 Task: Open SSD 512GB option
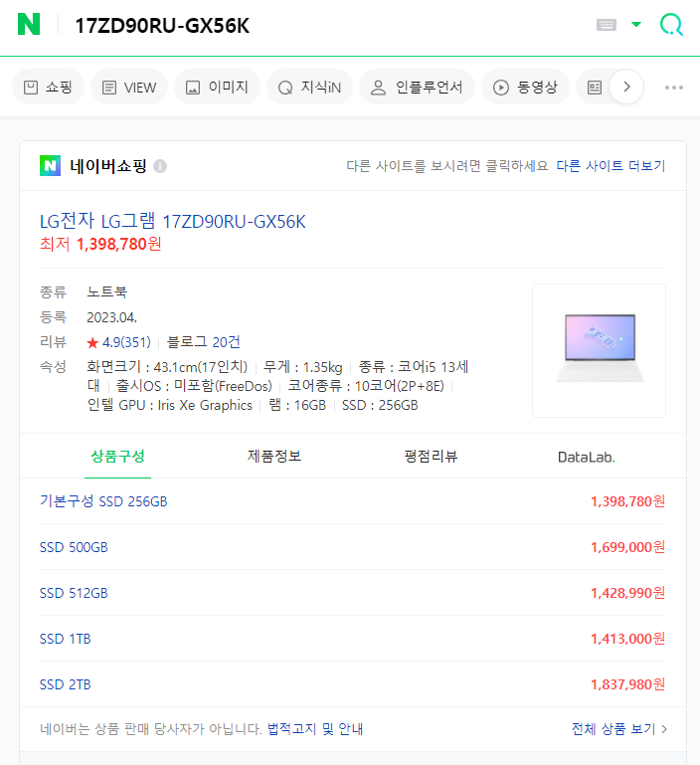[74, 593]
